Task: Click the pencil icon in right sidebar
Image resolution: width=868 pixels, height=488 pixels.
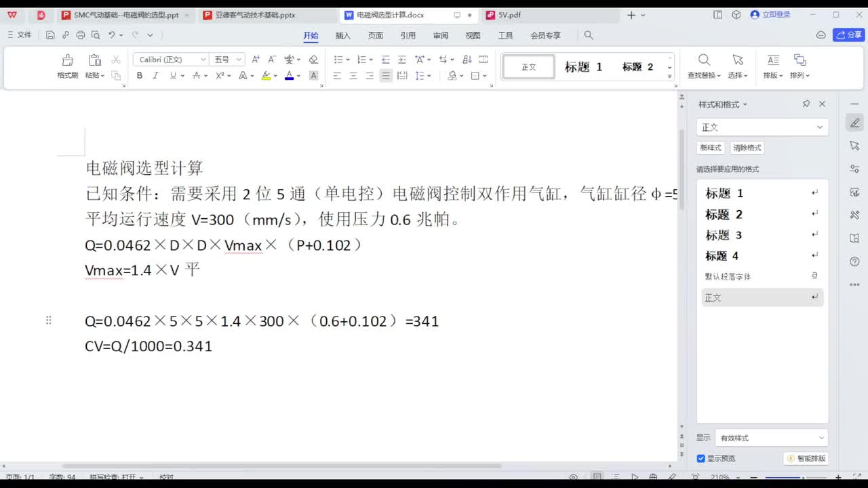Action: coord(854,123)
